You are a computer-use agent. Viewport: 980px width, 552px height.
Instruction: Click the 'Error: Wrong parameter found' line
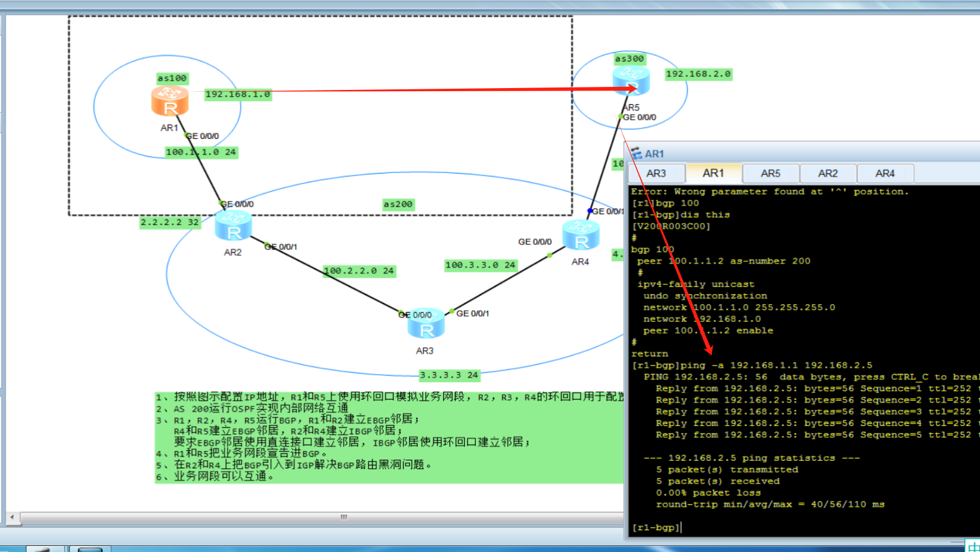point(770,192)
